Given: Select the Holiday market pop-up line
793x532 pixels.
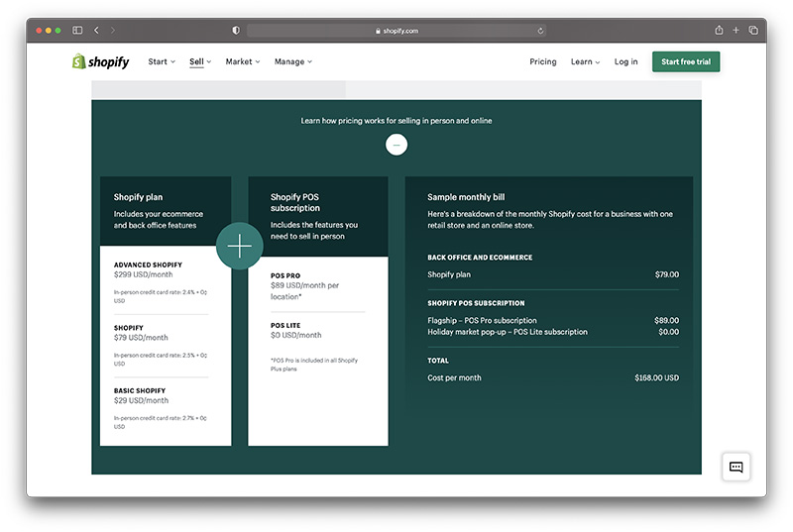Looking at the screenshot, I should [x=508, y=332].
